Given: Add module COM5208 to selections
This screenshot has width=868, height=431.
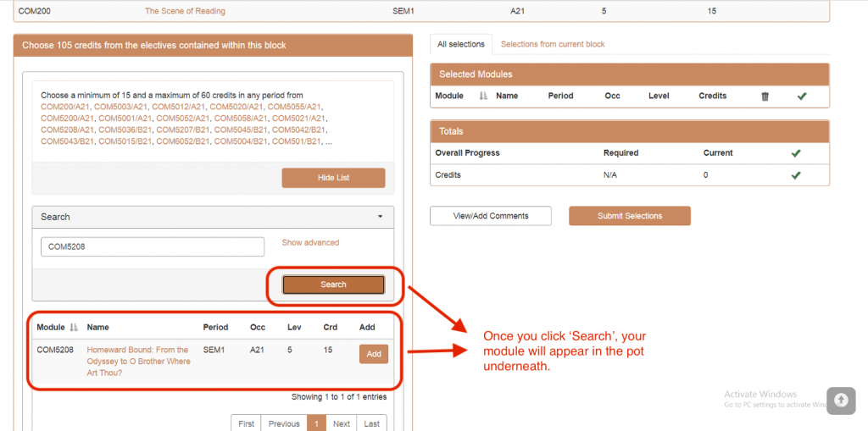Looking at the screenshot, I should pyautogui.click(x=373, y=354).
